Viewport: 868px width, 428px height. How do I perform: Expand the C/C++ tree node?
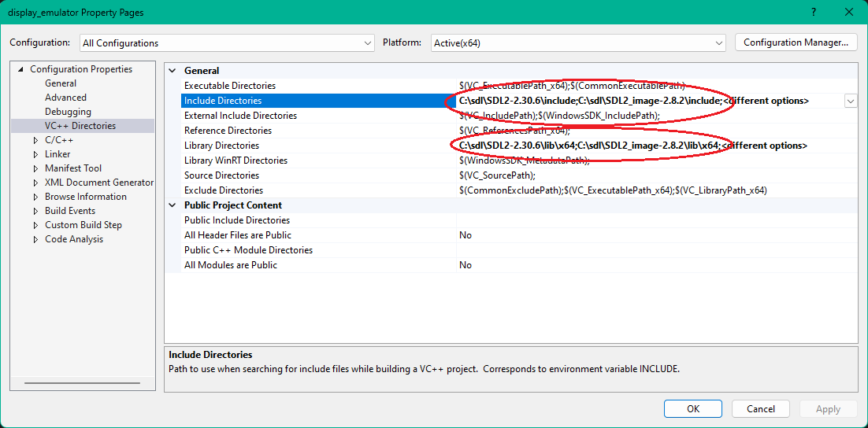click(35, 140)
